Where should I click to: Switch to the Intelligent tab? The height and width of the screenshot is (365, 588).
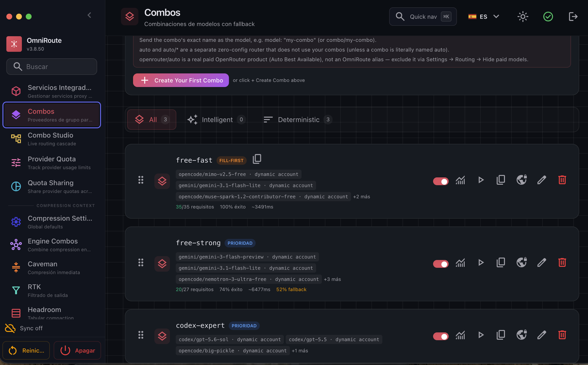[x=216, y=120]
